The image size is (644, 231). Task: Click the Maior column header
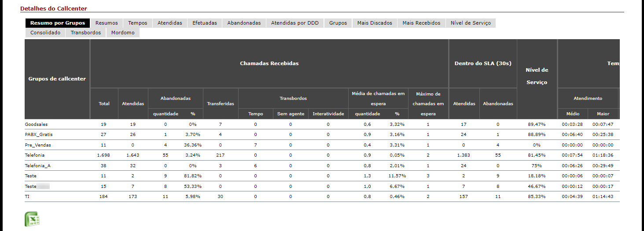pos(603,114)
